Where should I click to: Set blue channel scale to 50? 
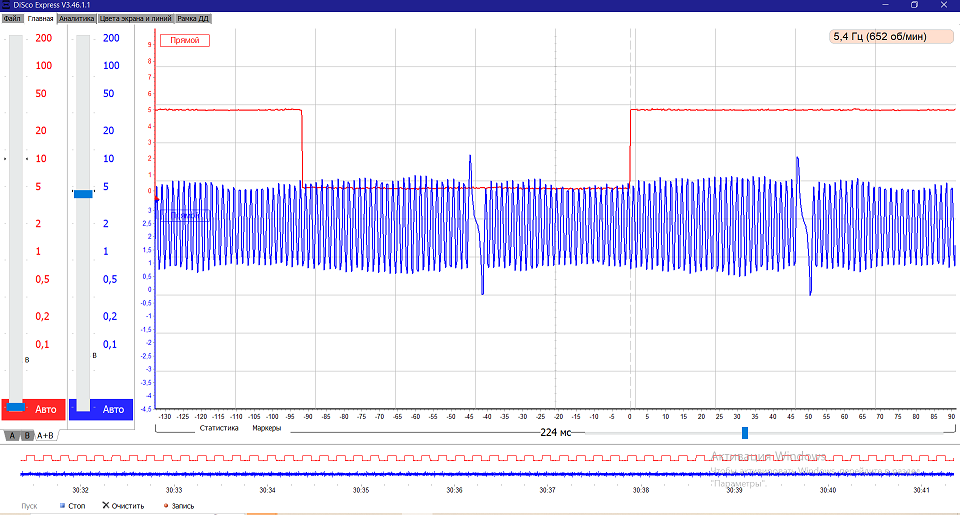point(108,94)
